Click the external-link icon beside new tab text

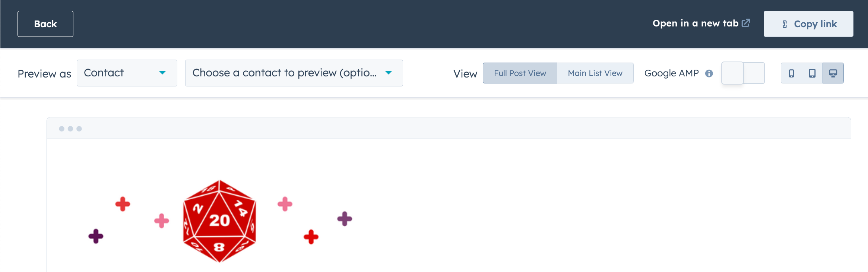746,23
